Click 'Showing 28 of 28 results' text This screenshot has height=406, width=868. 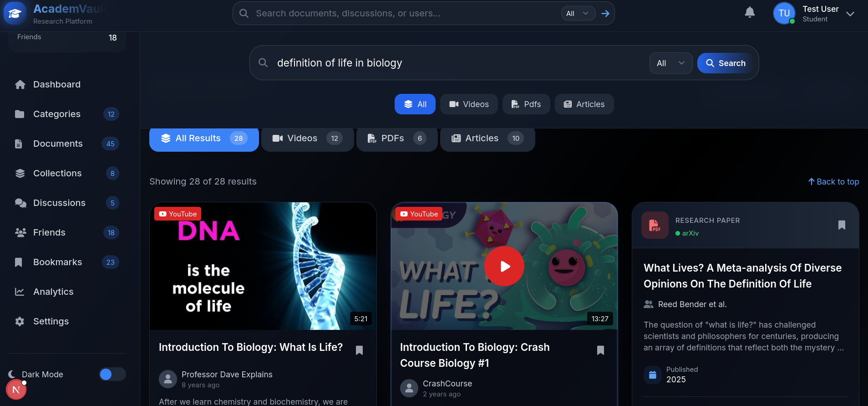(x=203, y=181)
